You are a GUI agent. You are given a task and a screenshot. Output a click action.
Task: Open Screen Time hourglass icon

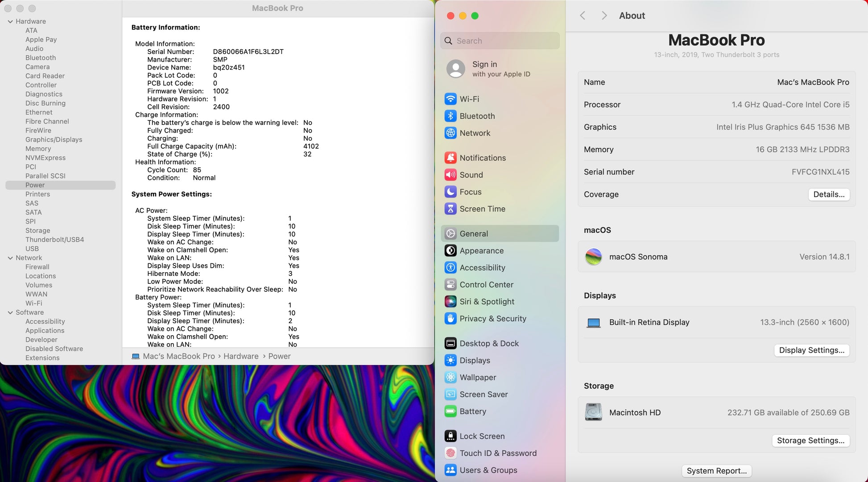[x=451, y=209]
